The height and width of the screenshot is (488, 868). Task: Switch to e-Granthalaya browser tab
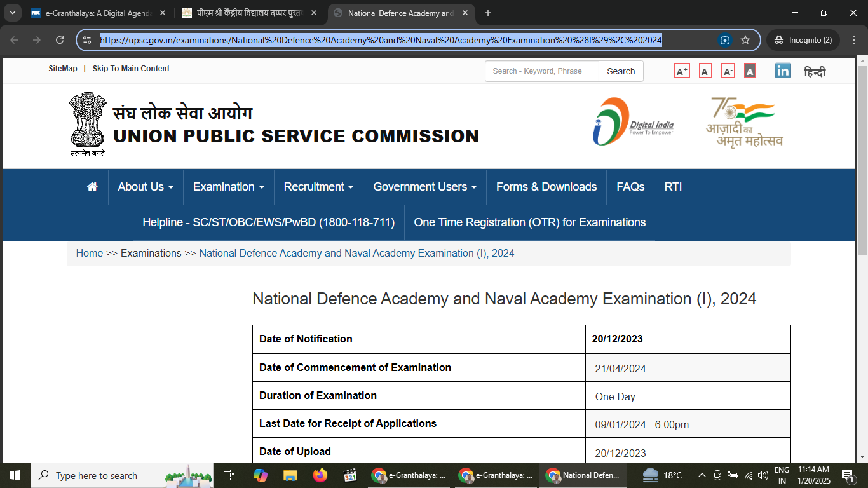[x=97, y=13]
